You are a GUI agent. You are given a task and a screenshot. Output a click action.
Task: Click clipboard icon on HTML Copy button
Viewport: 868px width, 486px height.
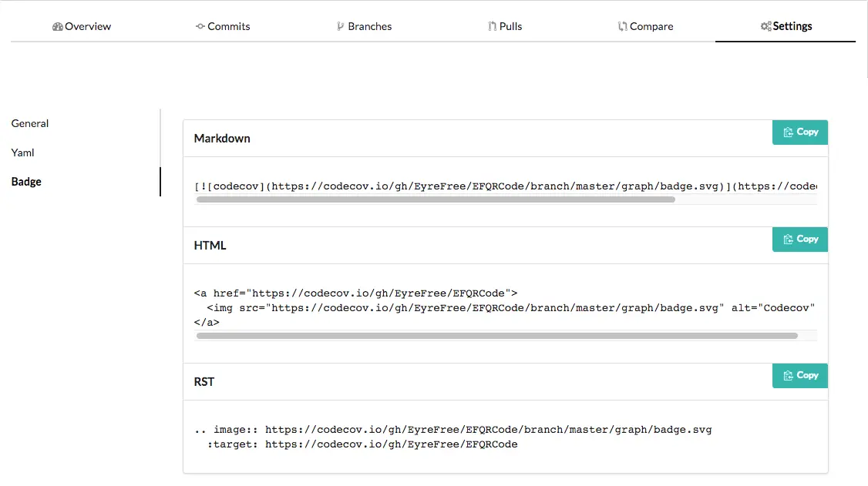pos(789,240)
